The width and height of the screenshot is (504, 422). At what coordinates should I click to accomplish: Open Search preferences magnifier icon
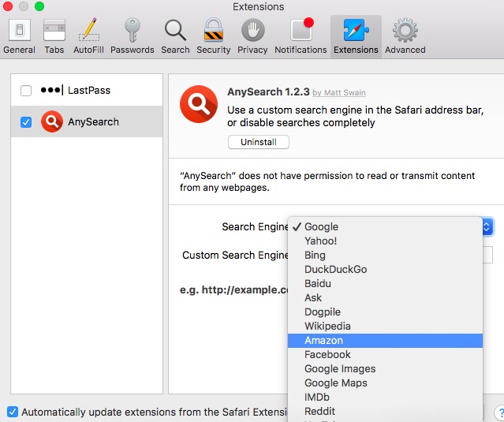(175, 36)
